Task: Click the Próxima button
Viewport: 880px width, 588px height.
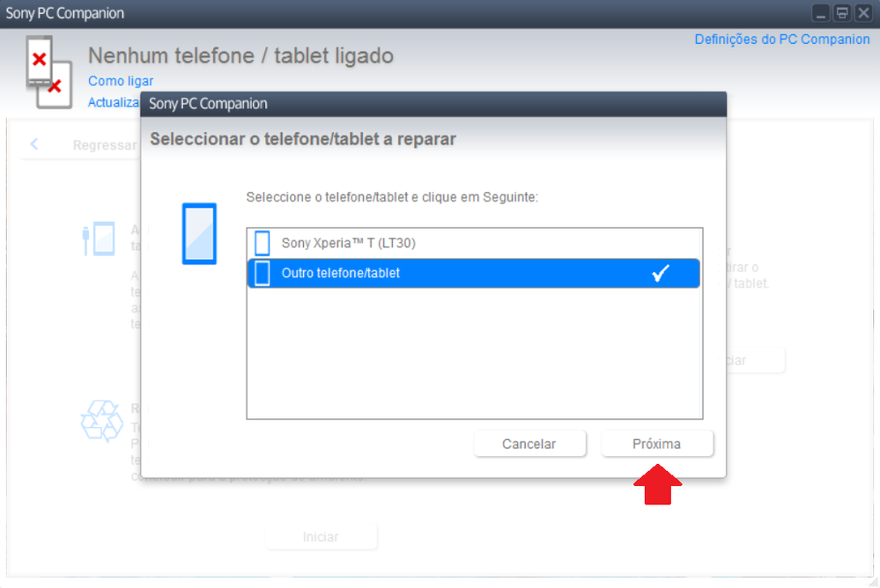Action: click(657, 444)
